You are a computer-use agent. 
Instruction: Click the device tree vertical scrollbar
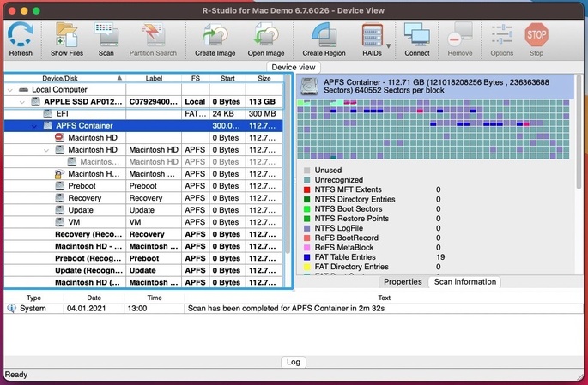coord(288,165)
